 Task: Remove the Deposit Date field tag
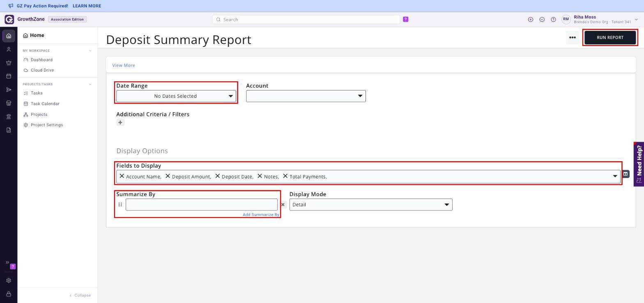click(x=218, y=176)
